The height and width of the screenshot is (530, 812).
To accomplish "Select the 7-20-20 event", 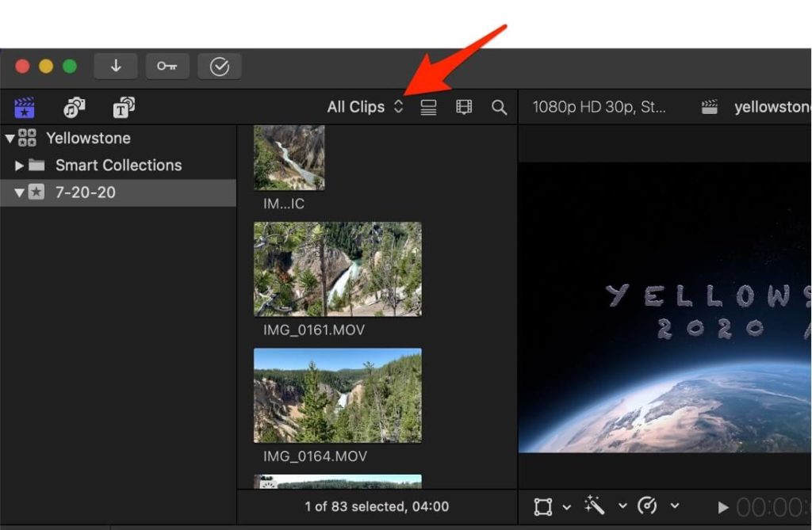I will coord(118,193).
